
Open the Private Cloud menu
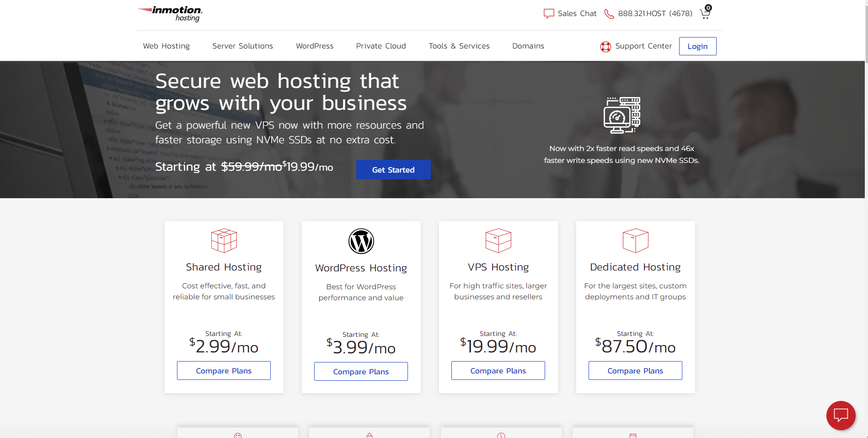(x=381, y=46)
